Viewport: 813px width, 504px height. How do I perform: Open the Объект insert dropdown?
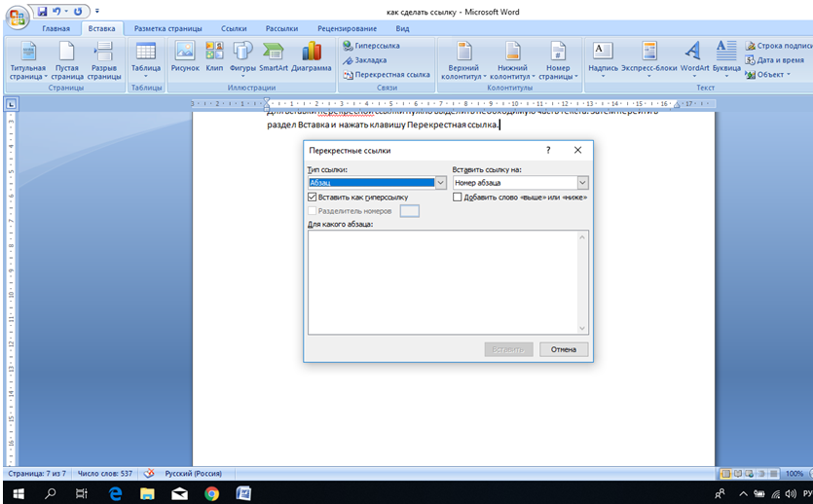(767, 75)
